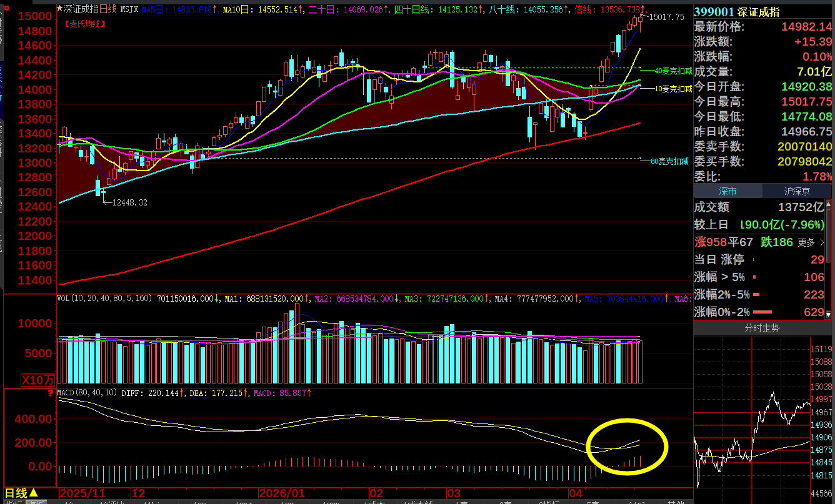The width and height of the screenshot is (835, 504).
Task: Click the 12448.32 low price annotation
Action: (129, 202)
